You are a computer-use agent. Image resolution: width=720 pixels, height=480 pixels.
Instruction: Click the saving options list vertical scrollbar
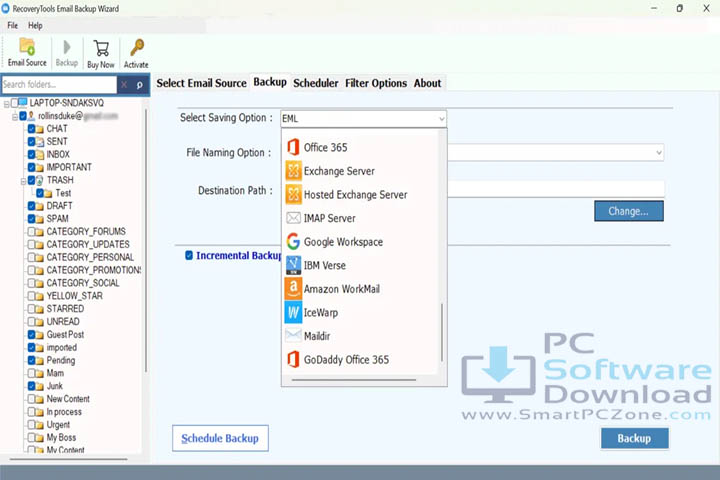point(442,333)
